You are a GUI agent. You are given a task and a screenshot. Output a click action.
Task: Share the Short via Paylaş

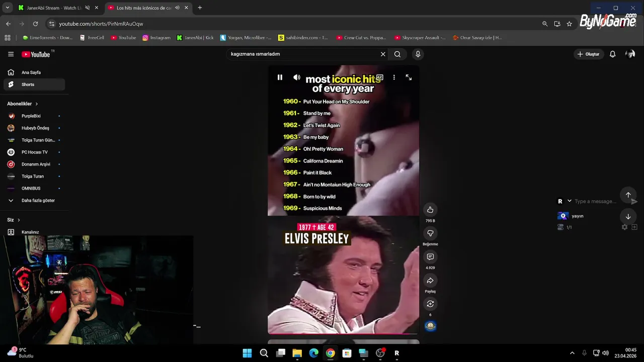pyautogui.click(x=430, y=281)
